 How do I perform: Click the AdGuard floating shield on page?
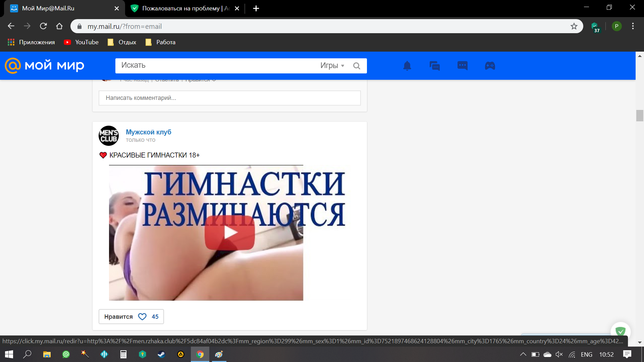click(x=621, y=331)
